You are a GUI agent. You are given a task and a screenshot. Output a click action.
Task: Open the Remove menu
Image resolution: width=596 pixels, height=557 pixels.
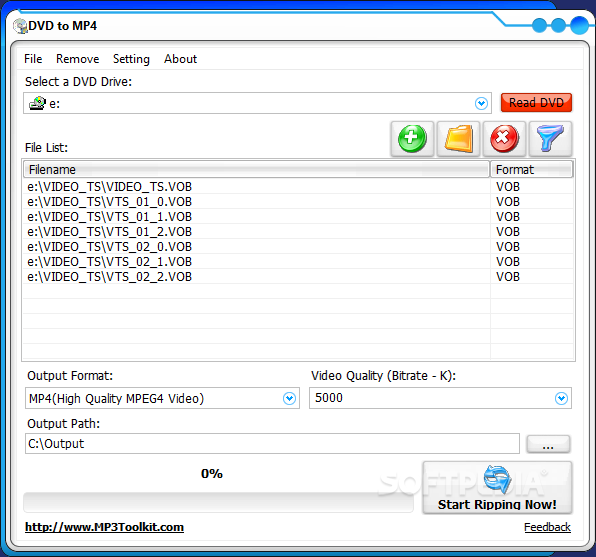(78, 59)
